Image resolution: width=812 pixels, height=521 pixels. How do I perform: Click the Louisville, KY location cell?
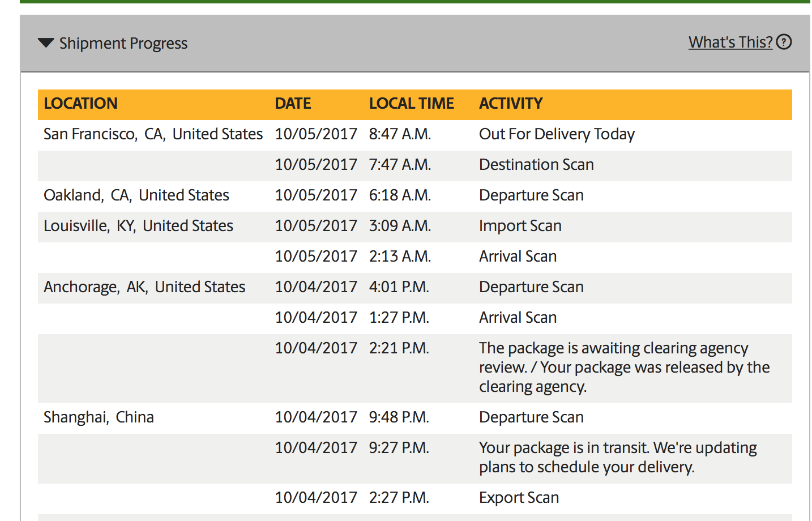coord(138,226)
